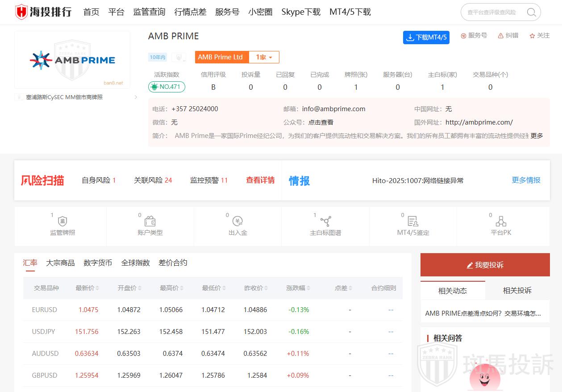This screenshot has height=392, width=562.
Task: Click the MT4/5鉴定 document icon
Action: click(413, 221)
